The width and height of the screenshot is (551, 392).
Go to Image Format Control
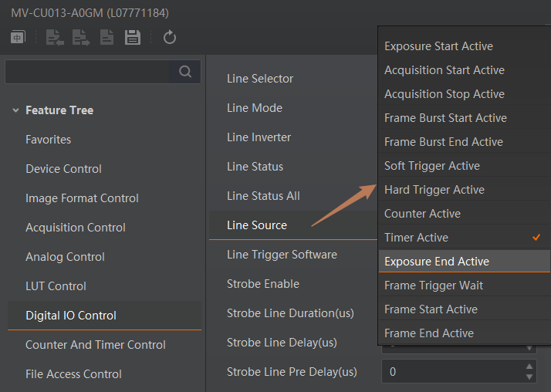click(82, 198)
